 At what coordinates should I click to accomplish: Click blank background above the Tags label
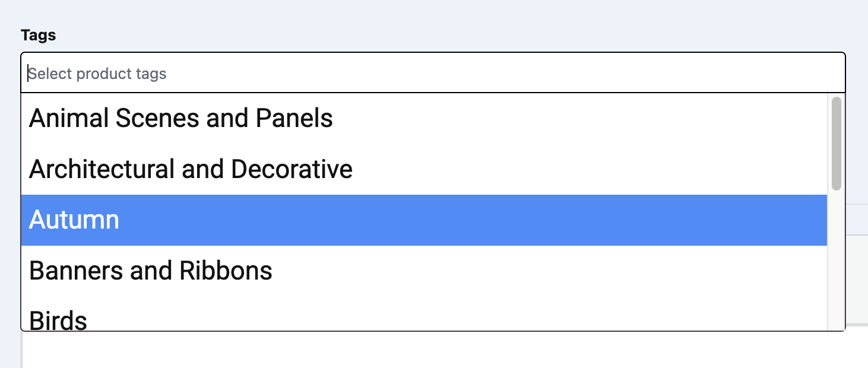coord(416,12)
